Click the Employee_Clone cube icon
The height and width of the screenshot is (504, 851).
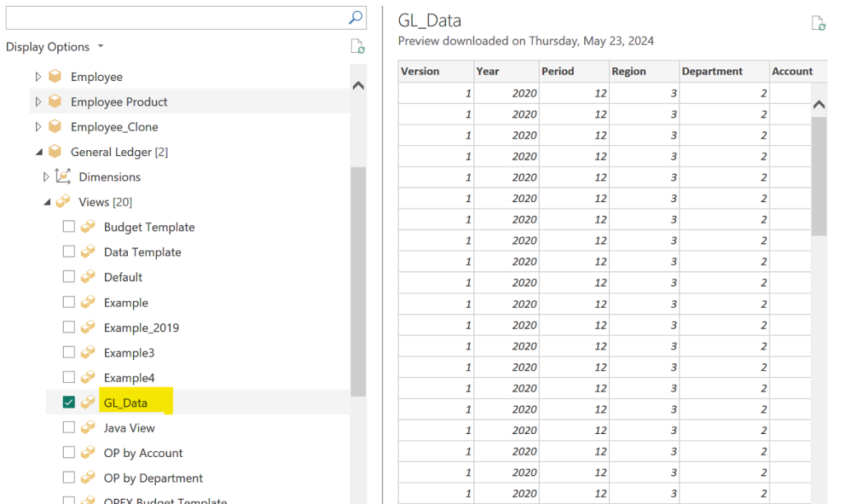pyautogui.click(x=55, y=126)
